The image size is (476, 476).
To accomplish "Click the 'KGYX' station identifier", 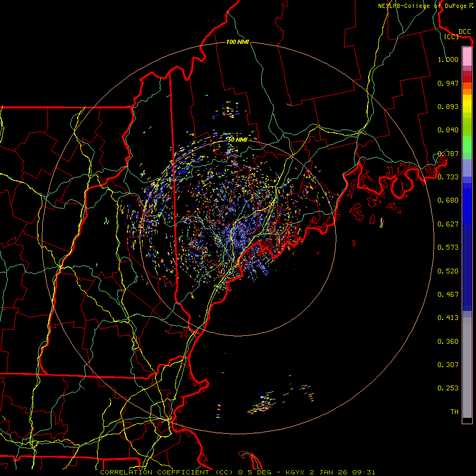I will (296, 472).
